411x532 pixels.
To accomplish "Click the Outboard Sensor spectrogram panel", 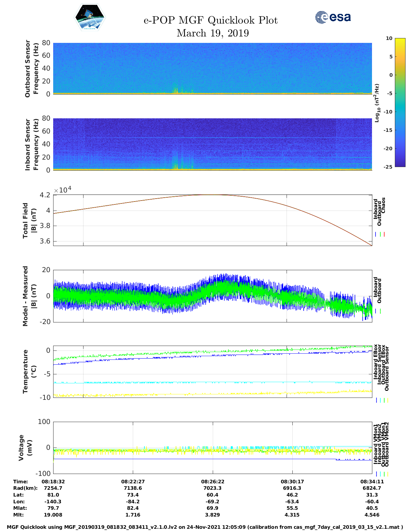I will [212, 68].
